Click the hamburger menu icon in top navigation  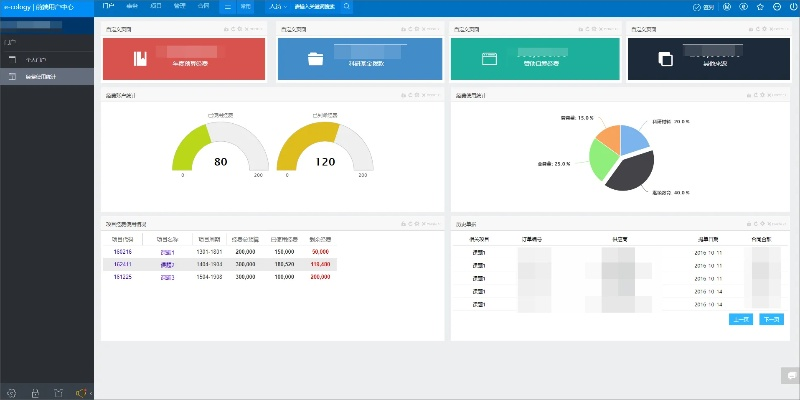(227, 6)
